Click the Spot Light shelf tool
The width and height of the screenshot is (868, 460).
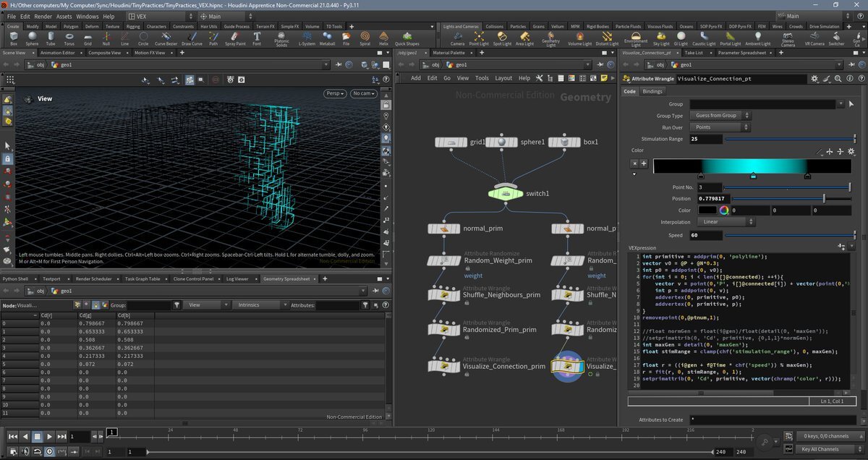501,36
